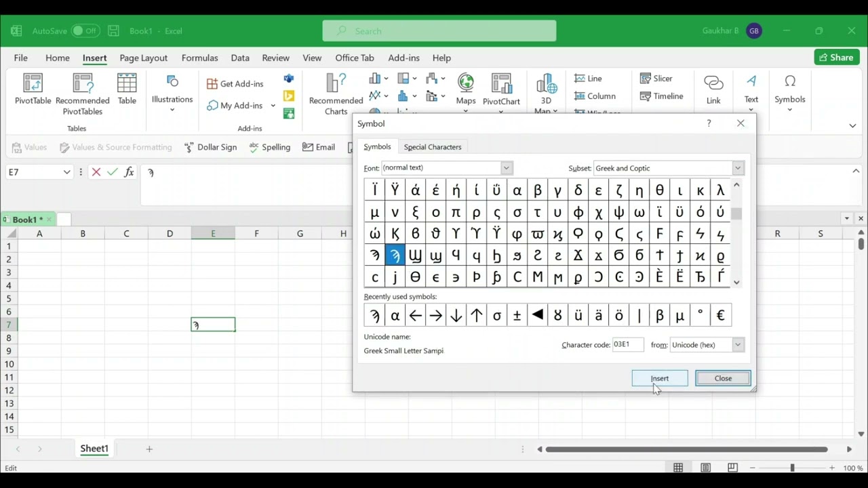Image resolution: width=868 pixels, height=488 pixels.
Task: Switch to the Page Layout tab
Action: pos(144,58)
